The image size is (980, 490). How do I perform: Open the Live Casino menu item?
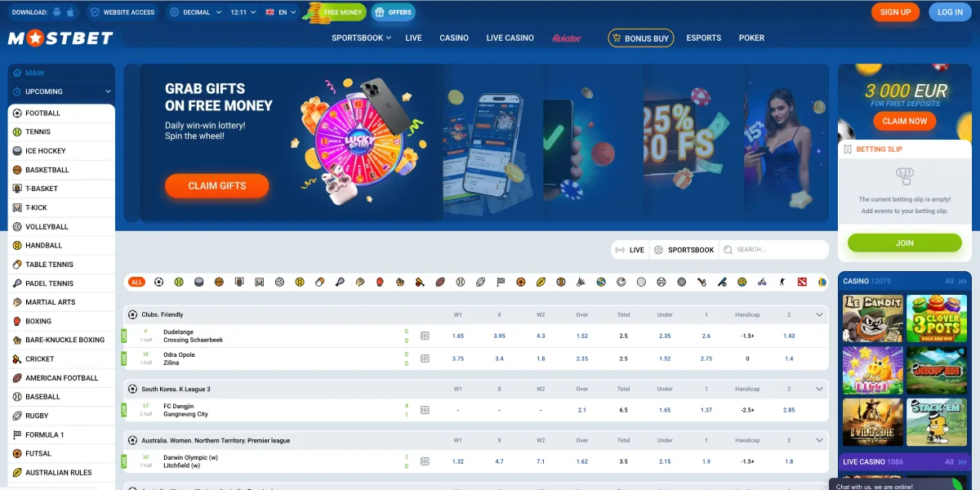[x=510, y=38]
